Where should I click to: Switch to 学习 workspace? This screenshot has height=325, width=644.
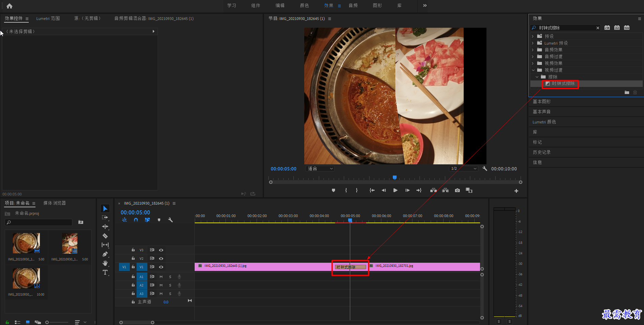tap(232, 5)
